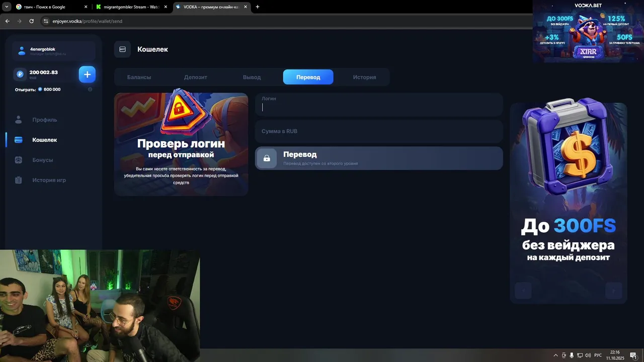Go forward in browser history
Image resolution: width=644 pixels, height=362 pixels.
point(19,21)
